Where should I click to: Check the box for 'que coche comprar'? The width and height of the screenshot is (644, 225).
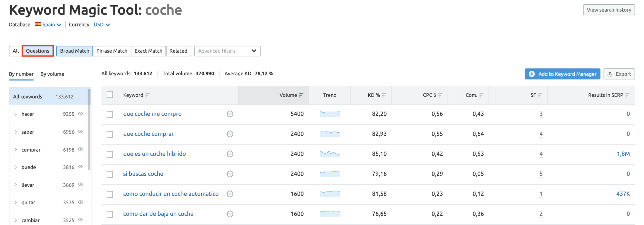point(110,134)
